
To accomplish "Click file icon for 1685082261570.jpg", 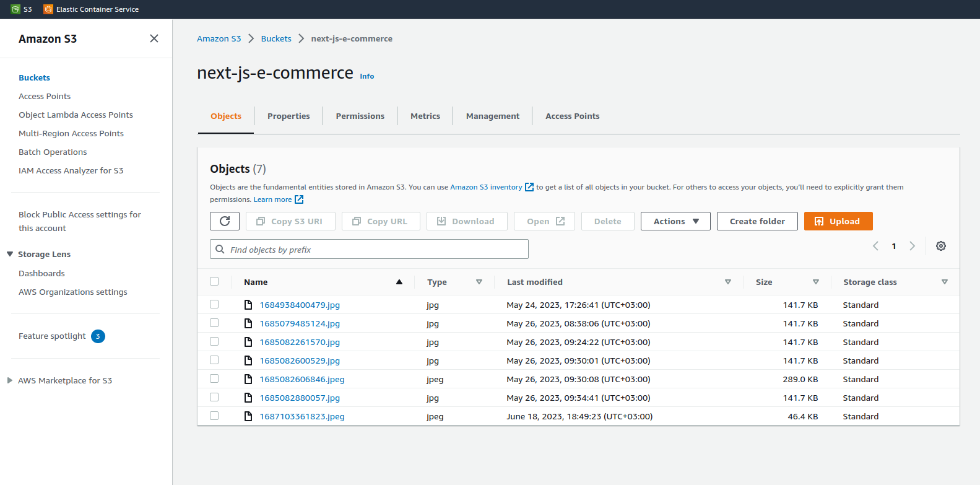I will (248, 342).
